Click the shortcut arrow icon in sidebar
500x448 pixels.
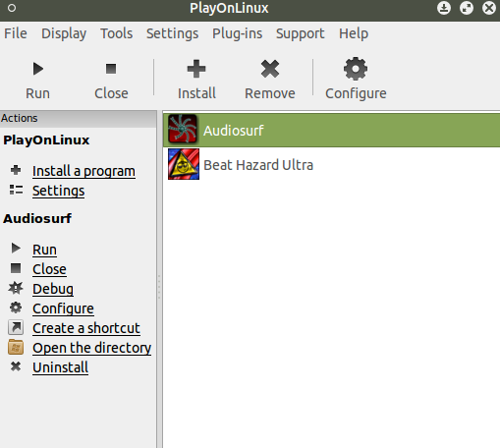pyautogui.click(x=16, y=327)
